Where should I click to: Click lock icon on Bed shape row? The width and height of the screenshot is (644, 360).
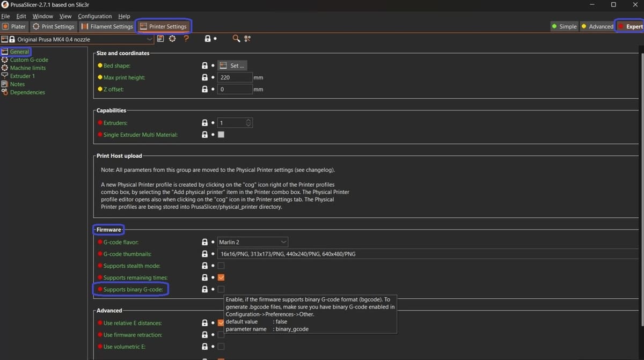204,65
